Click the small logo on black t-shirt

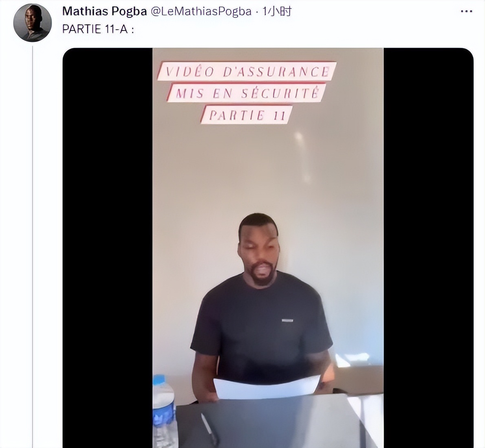(x=287, y=320)
